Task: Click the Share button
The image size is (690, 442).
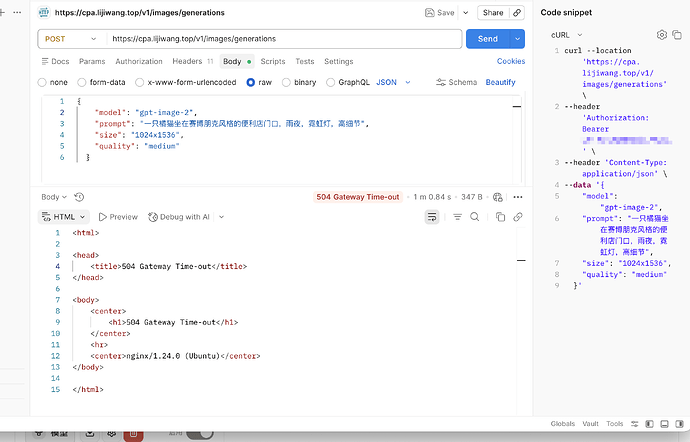Action: click(x=493, y=13)
